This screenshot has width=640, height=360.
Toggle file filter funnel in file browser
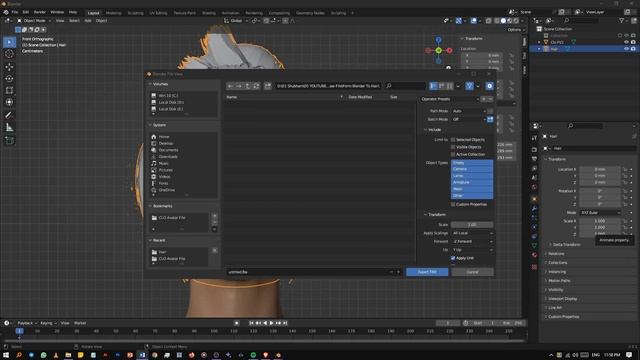click(x=469, y=86)
